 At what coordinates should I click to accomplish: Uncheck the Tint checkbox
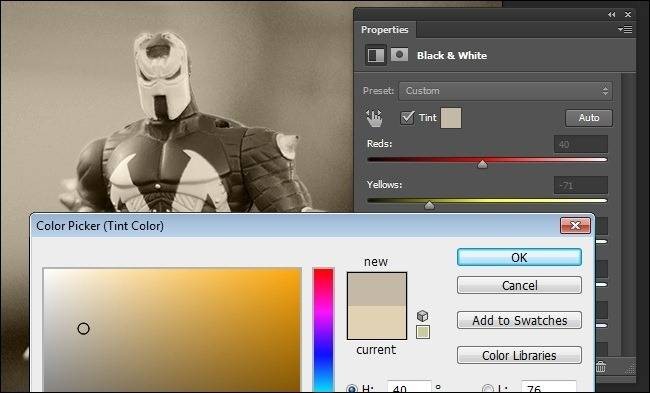pyautogui.click(x=407, y=118)
